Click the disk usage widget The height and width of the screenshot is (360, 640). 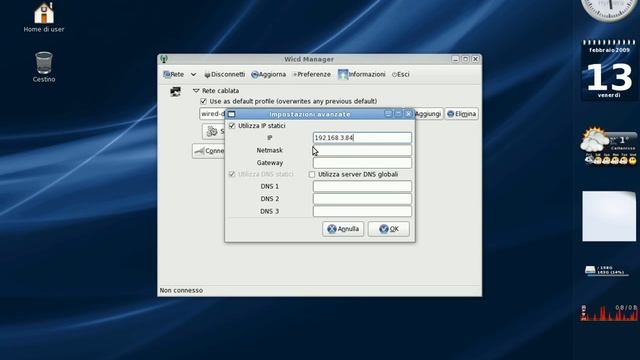(606, 270)
